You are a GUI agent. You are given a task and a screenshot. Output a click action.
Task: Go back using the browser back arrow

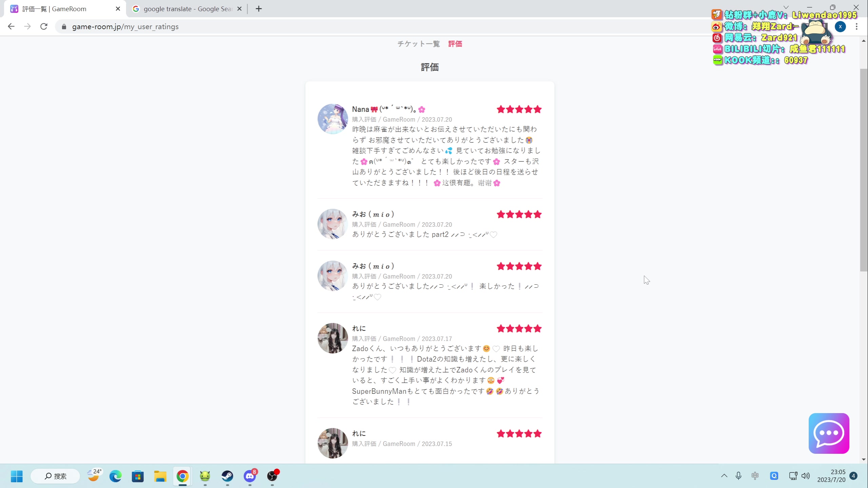pos(11,26)
